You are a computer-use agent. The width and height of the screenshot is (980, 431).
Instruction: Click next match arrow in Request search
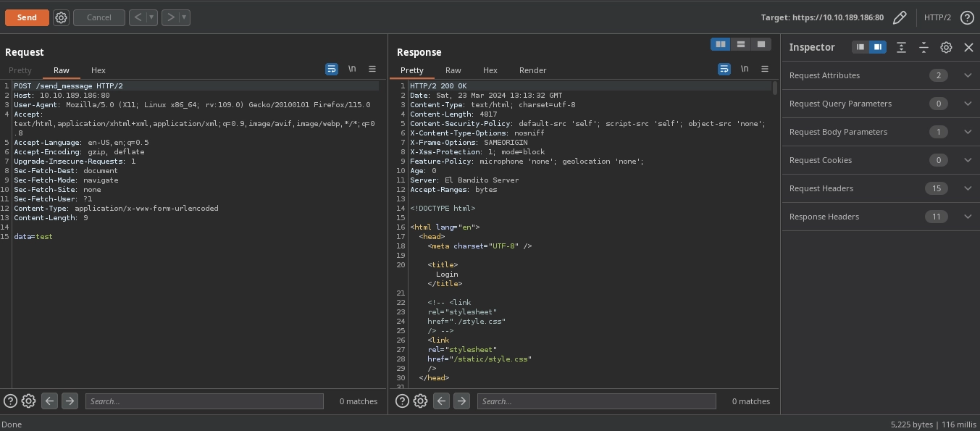tap(70, 401)
